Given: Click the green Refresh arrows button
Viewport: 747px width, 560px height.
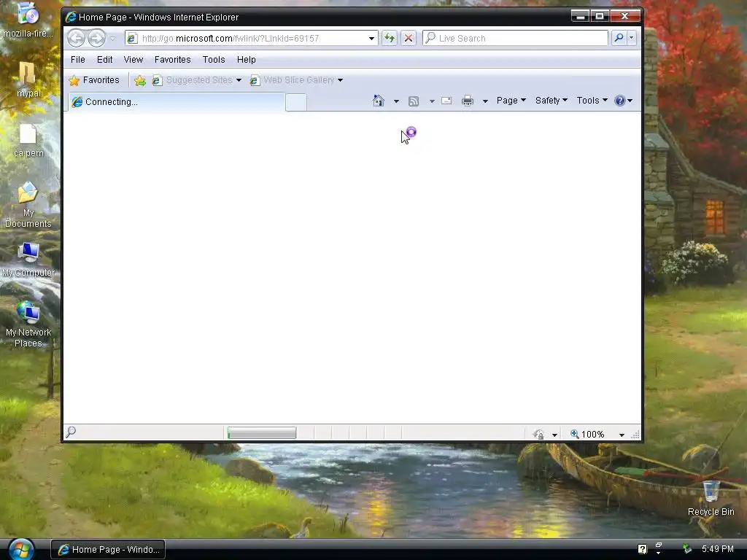Looking at the screenshot, I should tap(390, 38).
